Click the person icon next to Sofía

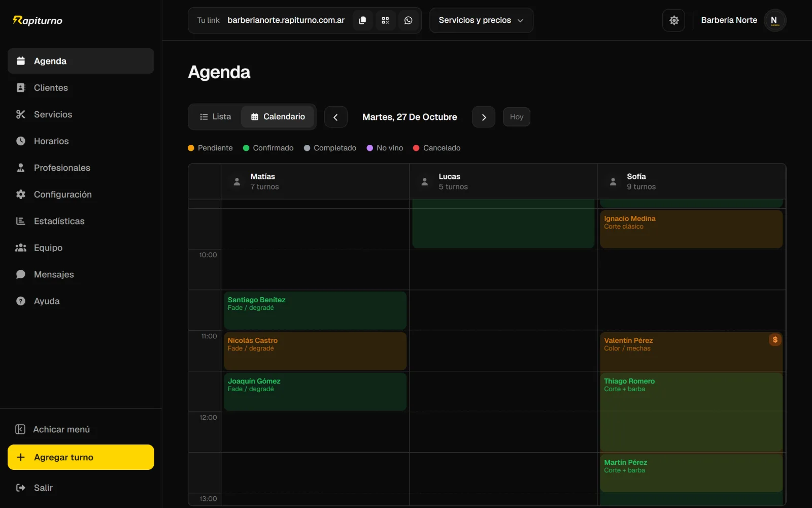coord(613,181)
